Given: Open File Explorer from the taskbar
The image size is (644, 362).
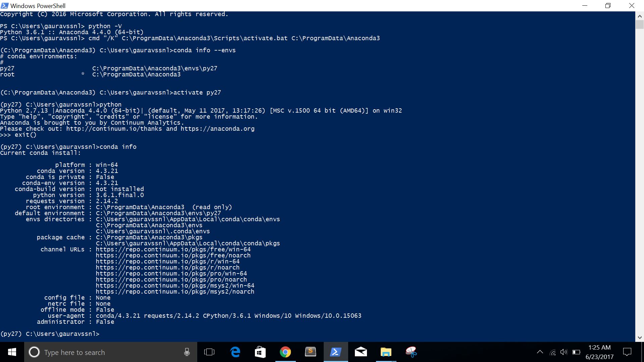Looking at the screenshot, I should point(386,352).
